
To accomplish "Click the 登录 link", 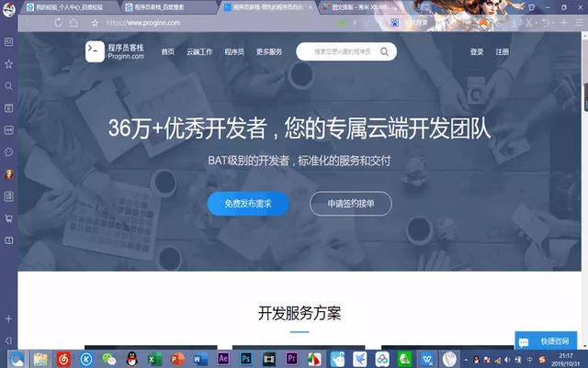I will (476, 51).
